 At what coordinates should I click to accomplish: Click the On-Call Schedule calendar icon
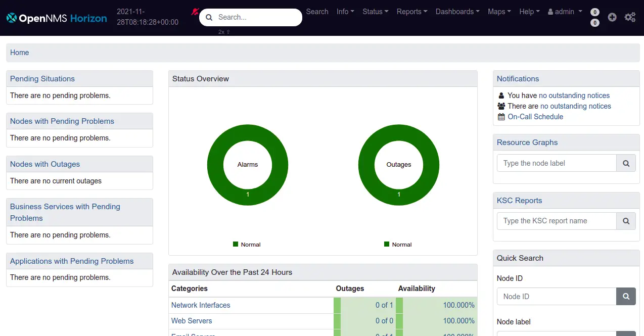pos(501,117)
